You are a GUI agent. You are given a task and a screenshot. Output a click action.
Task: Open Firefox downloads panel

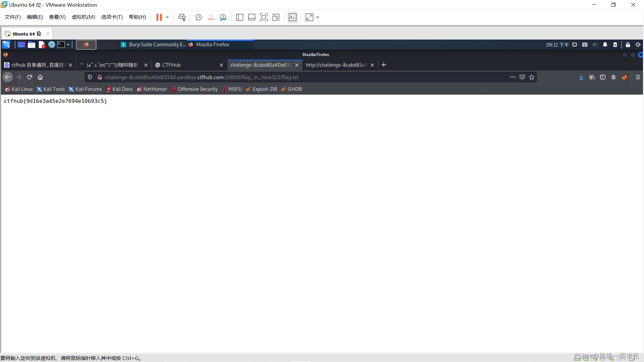pos(581,77)
